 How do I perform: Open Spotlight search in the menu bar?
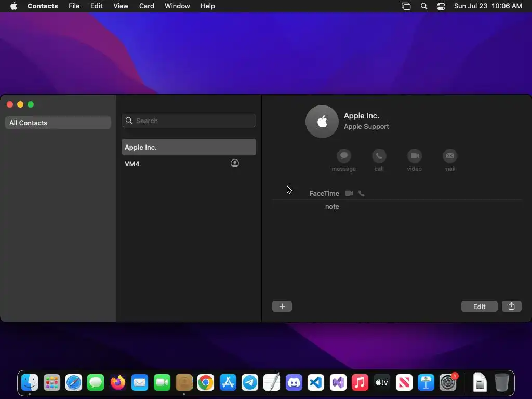[x=424, y=6]
